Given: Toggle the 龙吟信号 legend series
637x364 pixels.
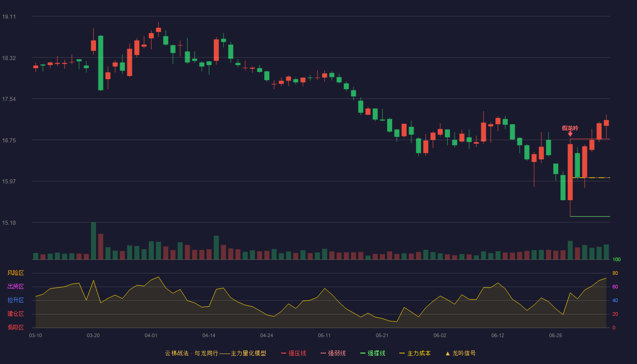Looking at the screenshot, I should point(460,353).
